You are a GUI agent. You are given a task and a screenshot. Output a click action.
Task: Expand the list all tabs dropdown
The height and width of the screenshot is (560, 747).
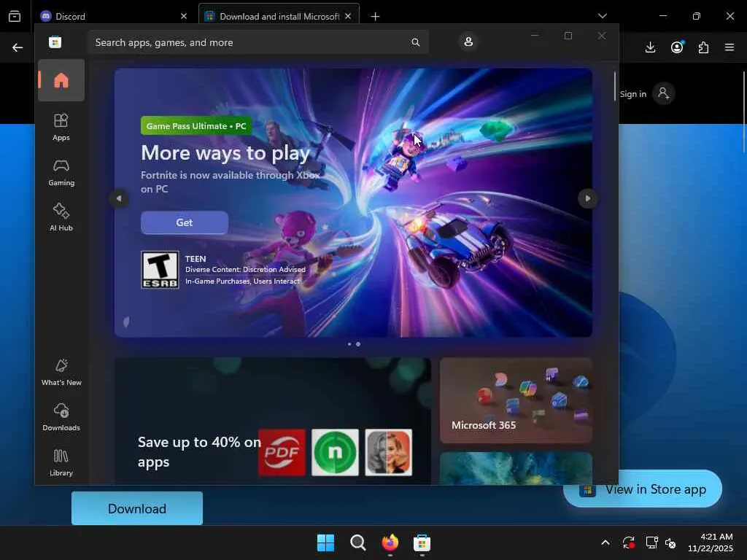(603, 16)
